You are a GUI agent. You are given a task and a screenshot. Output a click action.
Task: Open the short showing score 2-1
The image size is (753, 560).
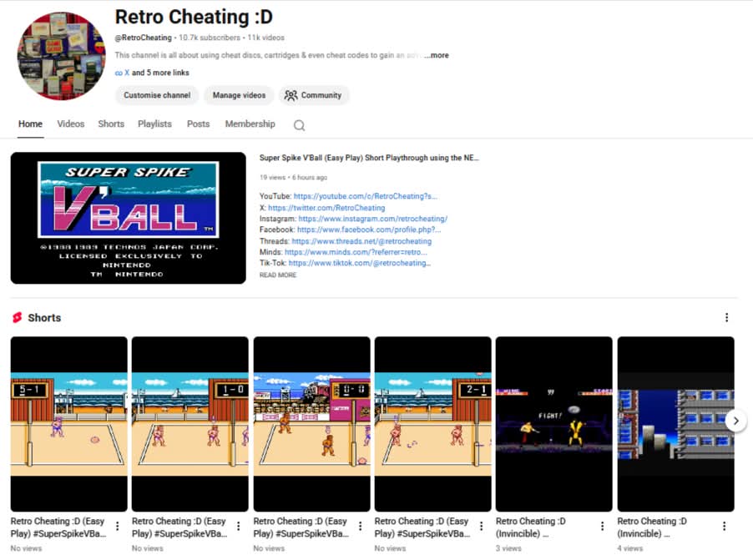[433, 424]
